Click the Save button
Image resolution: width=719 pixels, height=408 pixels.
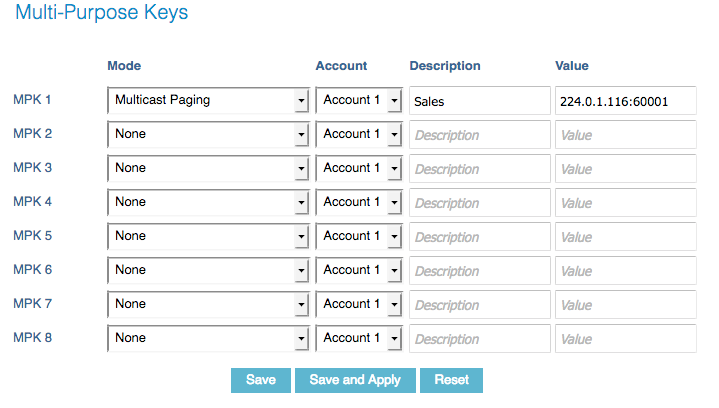260,380
